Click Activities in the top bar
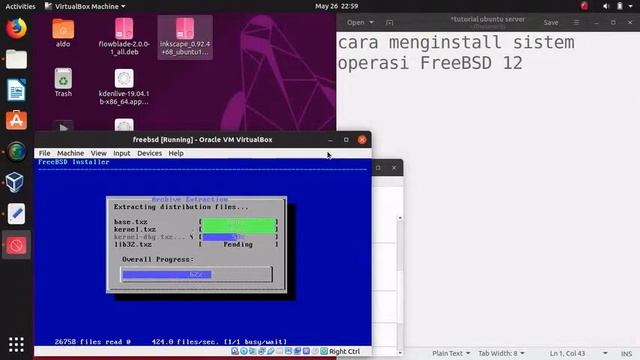This screenshot has height=360, width=640. (20, 6)
